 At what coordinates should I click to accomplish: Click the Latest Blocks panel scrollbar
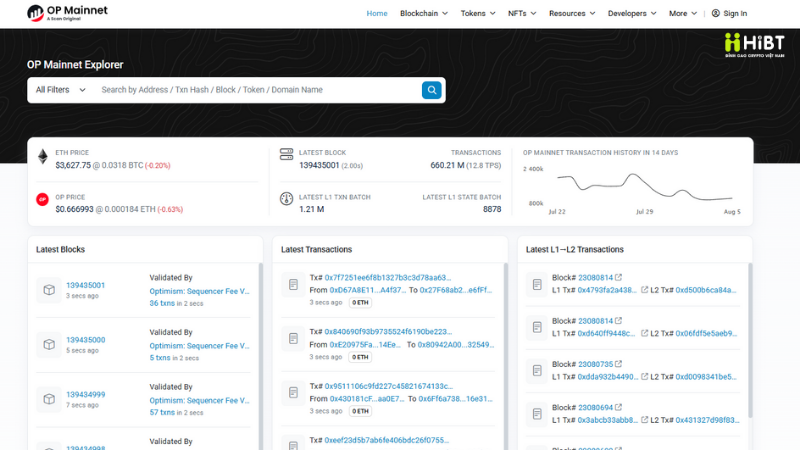click(x=261, y=356)
